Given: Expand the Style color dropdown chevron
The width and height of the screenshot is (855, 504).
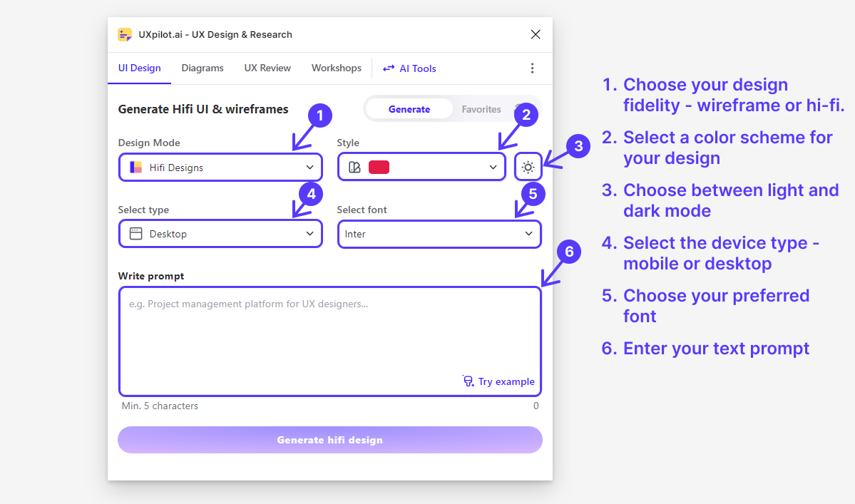Looking at the screenshot, I should [493, 168].
